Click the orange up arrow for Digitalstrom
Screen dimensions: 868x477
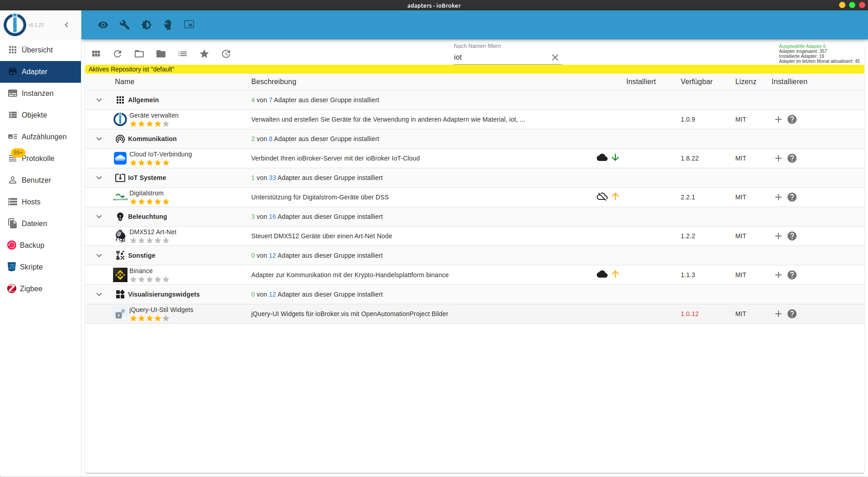point(615,196)
